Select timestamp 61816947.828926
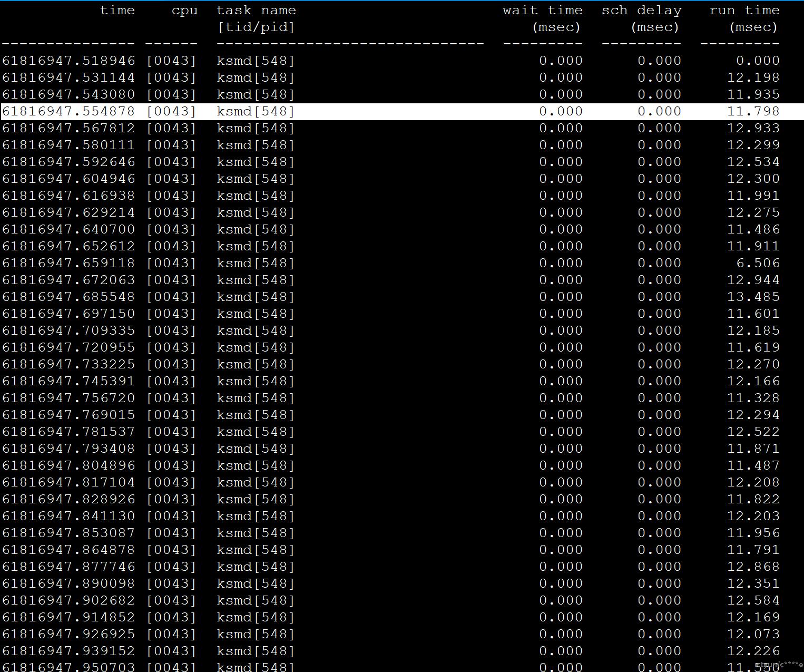Screen dimensions: 804x672 (68, 499)
